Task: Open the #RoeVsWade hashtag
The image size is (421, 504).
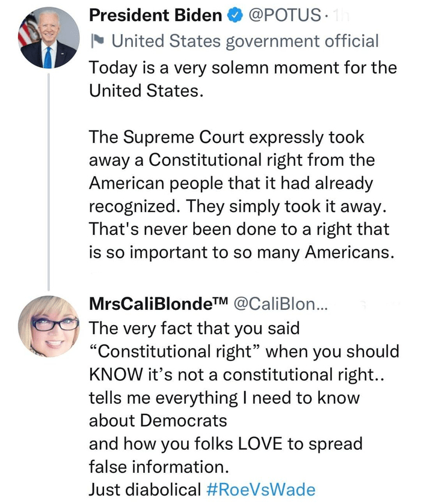Action: pyautogui.click(x=261, y=490)
